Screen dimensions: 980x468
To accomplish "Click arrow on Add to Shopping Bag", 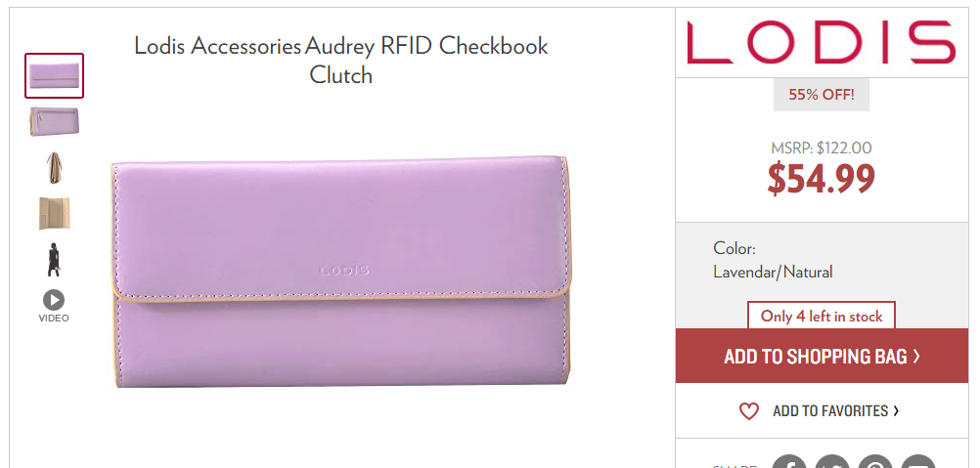I will (x=916, y=357).
